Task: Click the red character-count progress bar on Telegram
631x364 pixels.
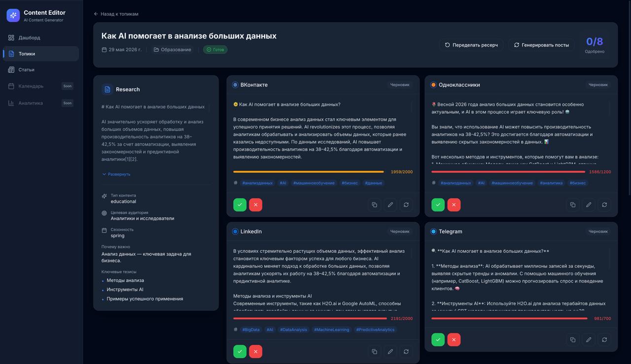Action: (509, 318)
